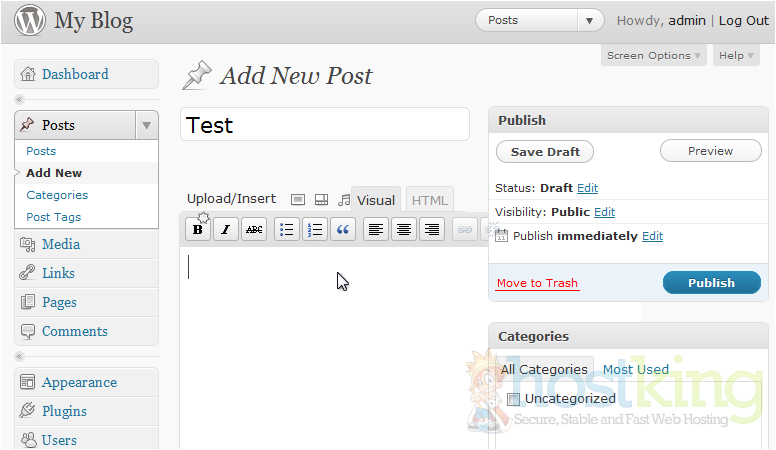
Task: Expand the Screen Options panel
Action: pyautogui.click(x=654, y=56)
